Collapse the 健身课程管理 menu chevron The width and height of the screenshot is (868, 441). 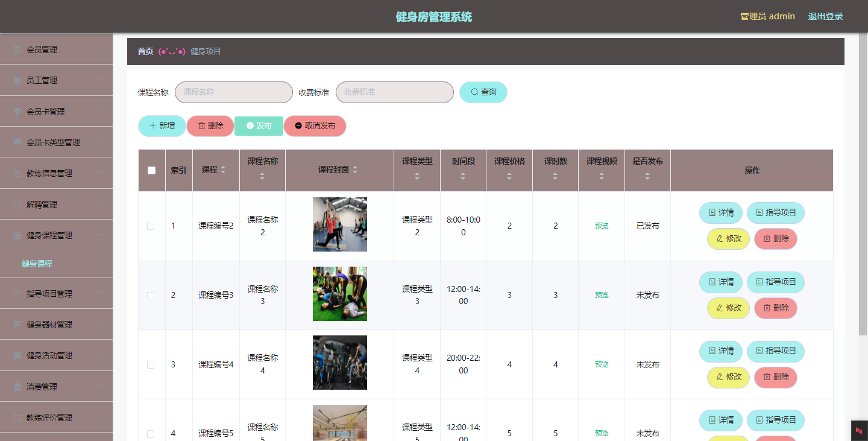99,235
